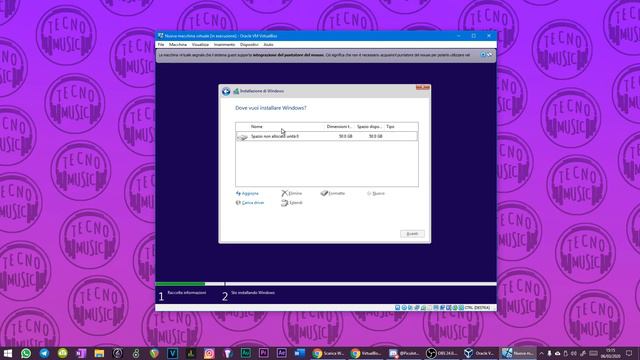The height and width of the screenshot is (360, 640).
Task: Open the Macchina menu
Action: point(178,44)
